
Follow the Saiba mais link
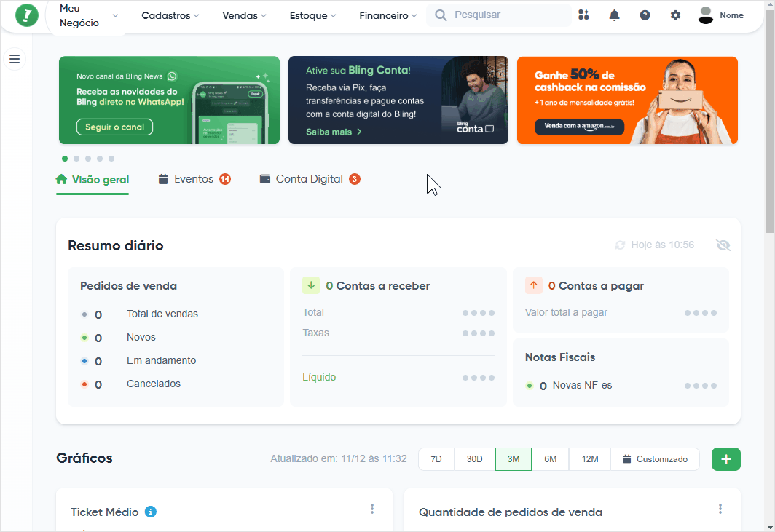(334, 132)
